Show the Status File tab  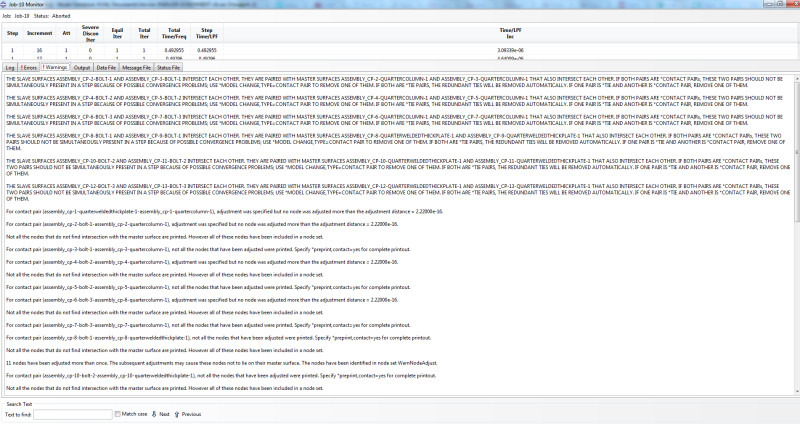pyautogui.click(x=168, y=67)
